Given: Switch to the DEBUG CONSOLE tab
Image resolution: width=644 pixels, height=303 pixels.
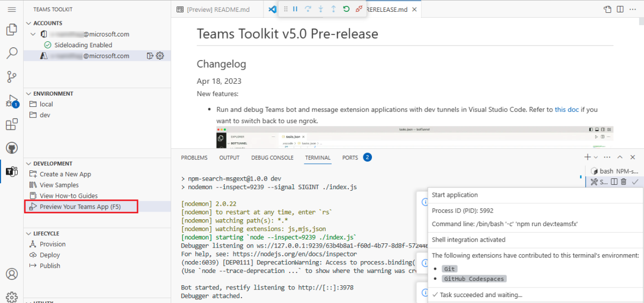Looking at the screenshot, I should tap(272, 157).
